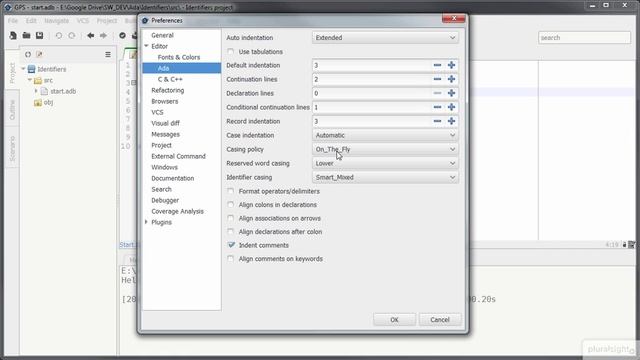Close the Preferences dialog
This screenshot has width=640, height=360.
[x=453, y=18]
